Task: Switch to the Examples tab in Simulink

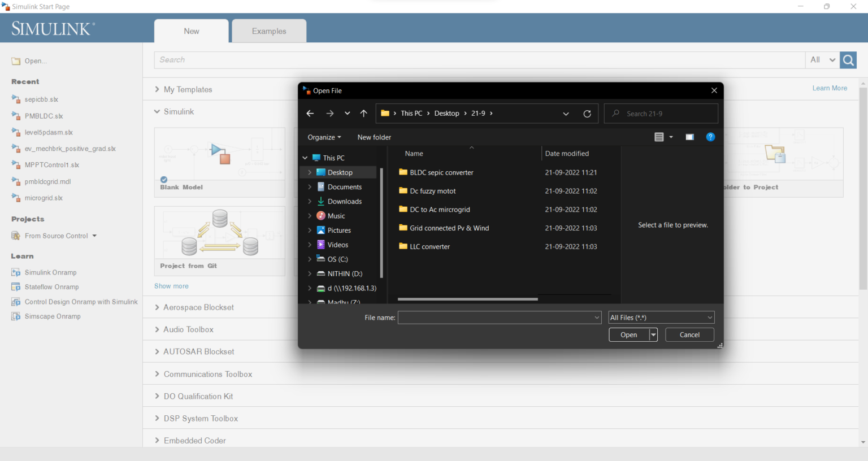Action: tap(269, 31)
